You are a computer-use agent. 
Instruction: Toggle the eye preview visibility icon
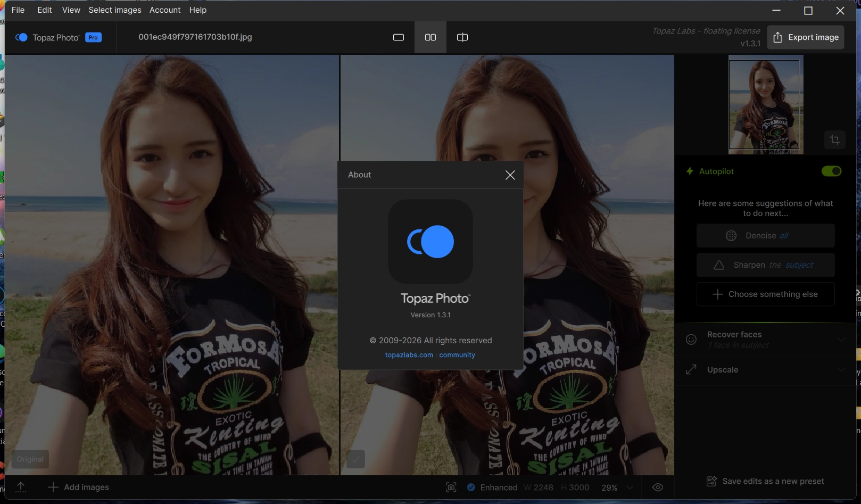(658, 488)
